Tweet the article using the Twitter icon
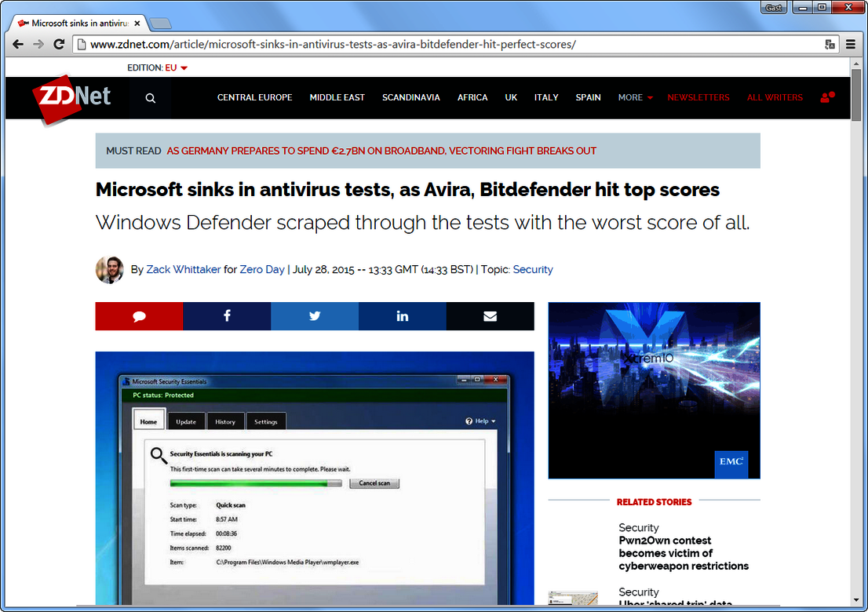This screenshot has width=868, height=612. click(315, 315)
